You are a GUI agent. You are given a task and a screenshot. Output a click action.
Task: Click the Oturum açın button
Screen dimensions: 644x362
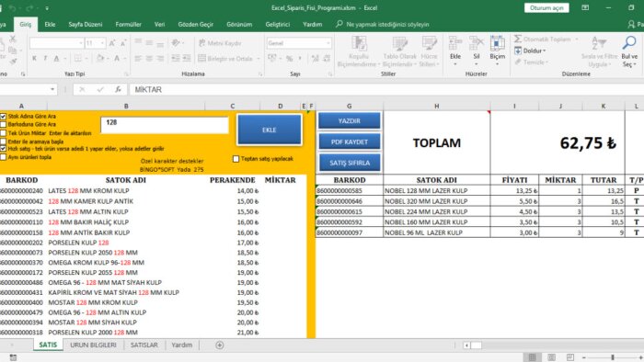pyautogui.click(x=546, y=7)
